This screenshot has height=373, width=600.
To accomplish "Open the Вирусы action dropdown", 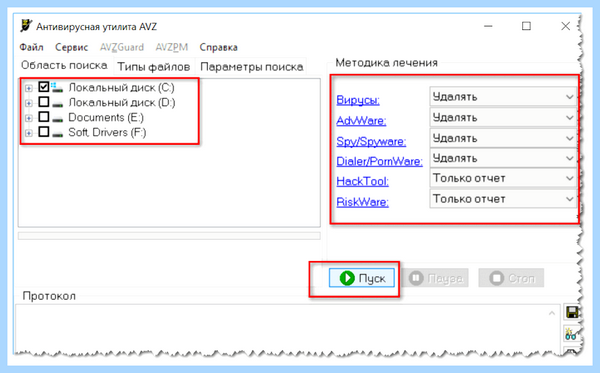I will pos(503,97).
